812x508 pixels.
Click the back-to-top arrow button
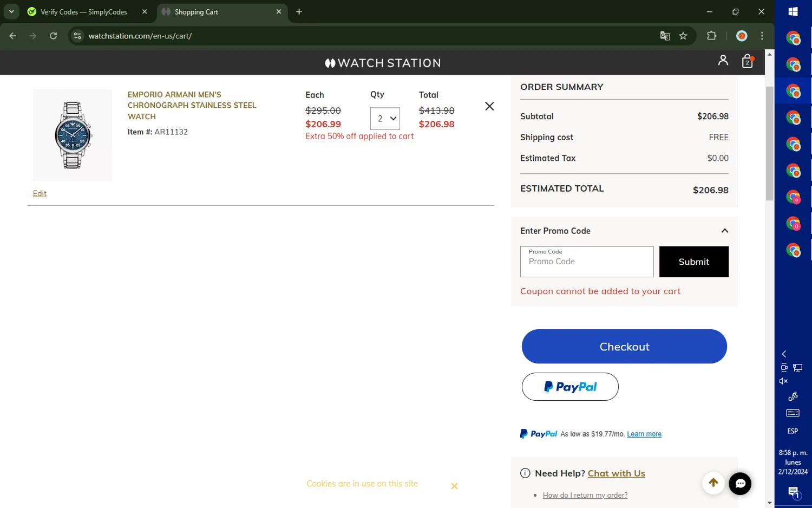click(x=713, y=483)
